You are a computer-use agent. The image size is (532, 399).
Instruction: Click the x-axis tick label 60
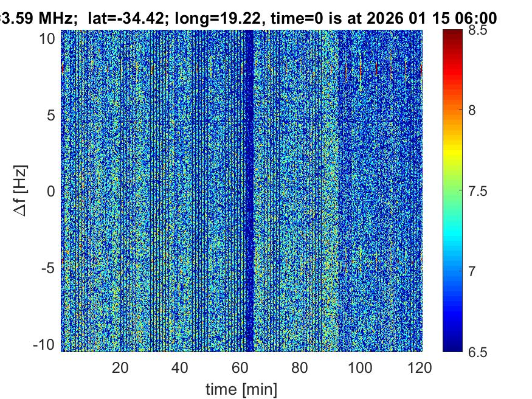click(240, 367)
